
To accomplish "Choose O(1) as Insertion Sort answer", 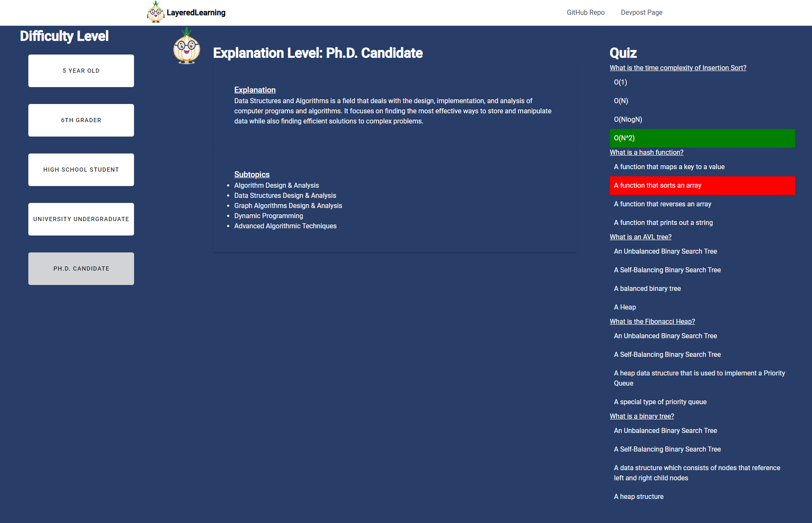I will (x=620, y=82).
